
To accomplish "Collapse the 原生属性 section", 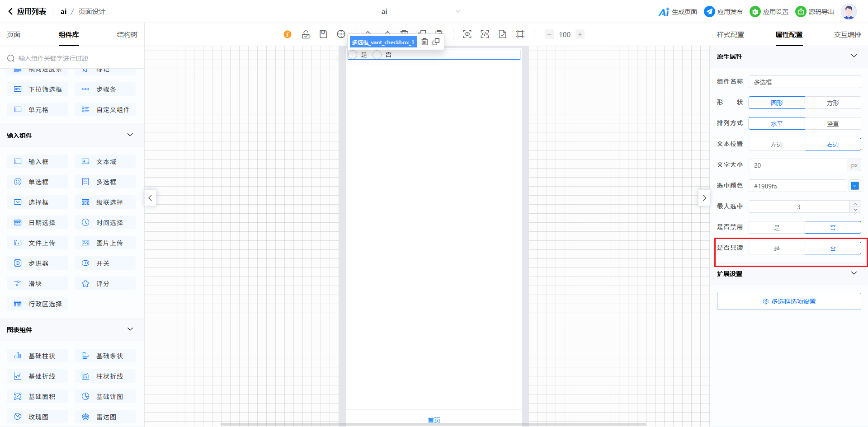I will (854, 56).
